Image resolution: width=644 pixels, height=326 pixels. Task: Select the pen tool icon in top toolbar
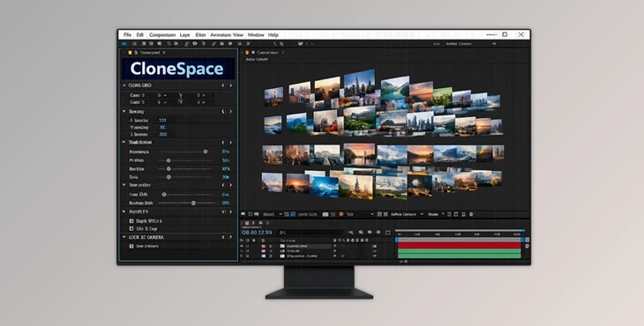[187, 43]
